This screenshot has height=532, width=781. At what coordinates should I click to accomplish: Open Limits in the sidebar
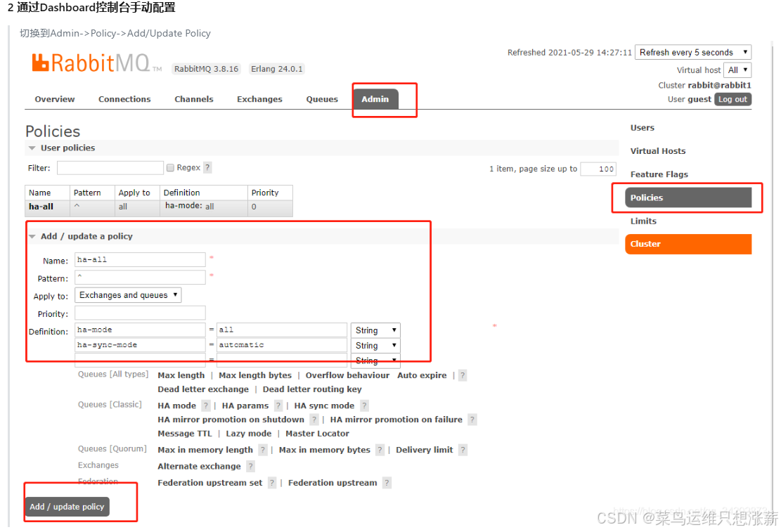point(643,221)
